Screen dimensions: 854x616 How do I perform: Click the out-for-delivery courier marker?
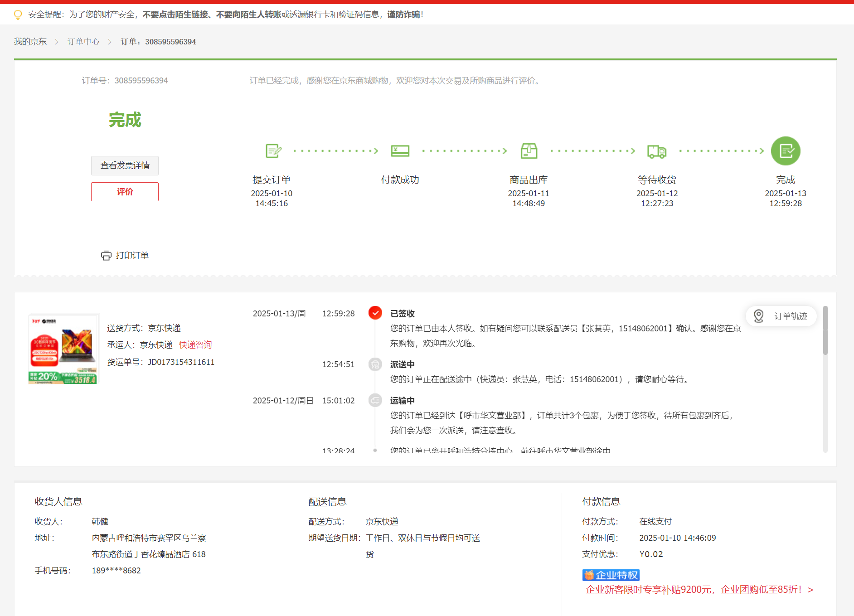click(375, 364)
